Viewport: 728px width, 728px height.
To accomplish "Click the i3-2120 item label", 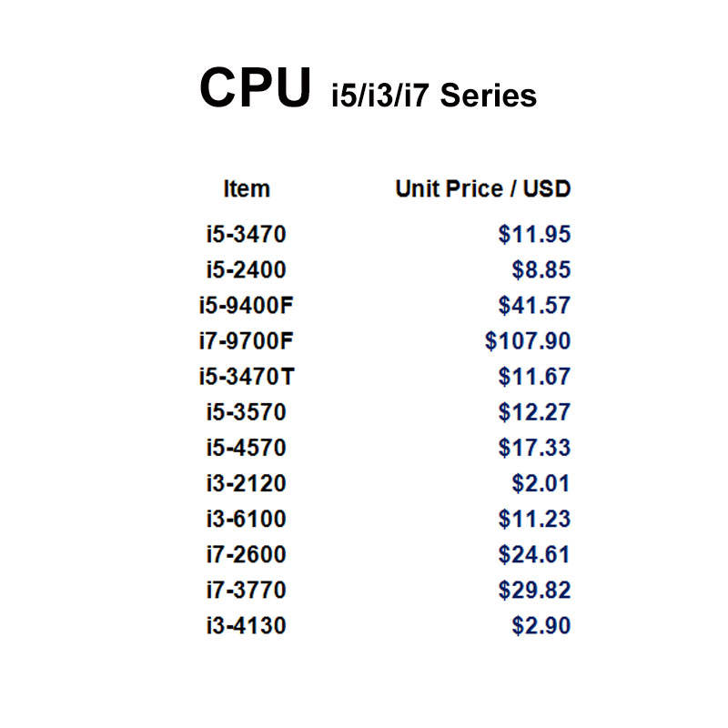I will click(246, 483).
